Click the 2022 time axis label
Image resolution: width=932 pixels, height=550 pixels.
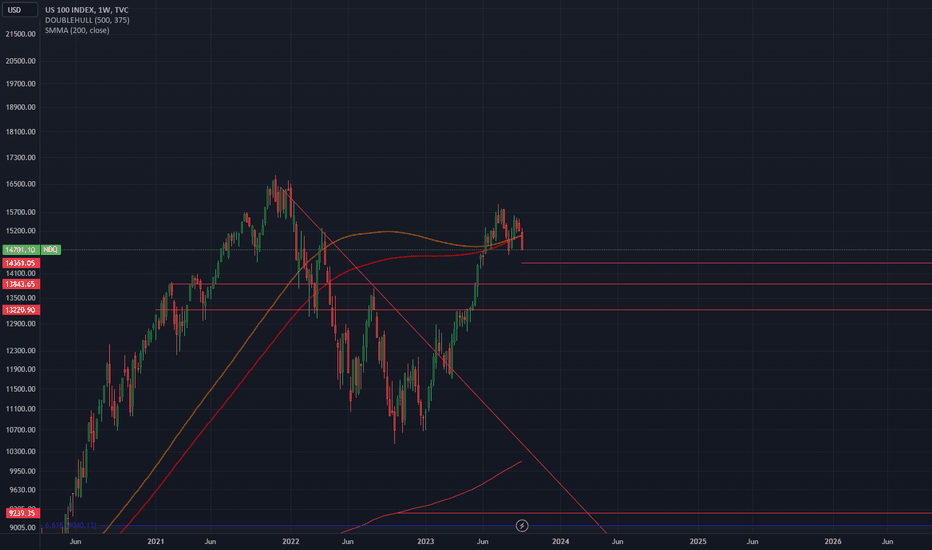point(291,542)
